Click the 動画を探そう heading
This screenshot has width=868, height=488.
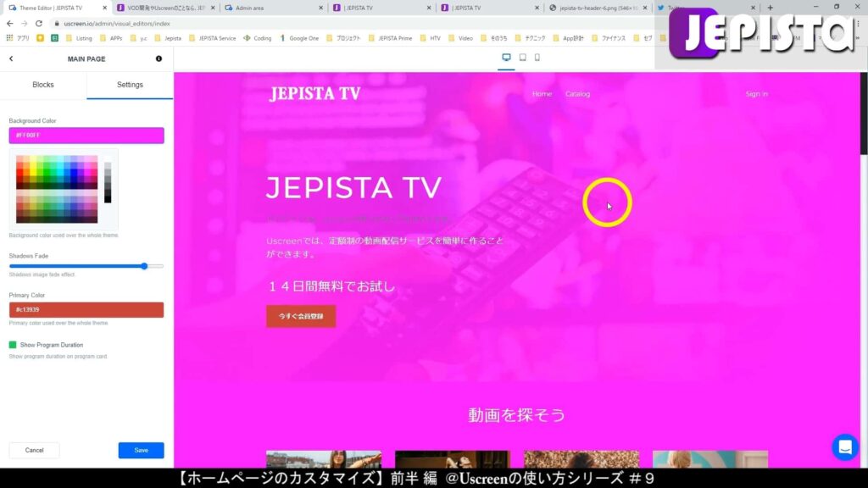(x=516, y=415)
